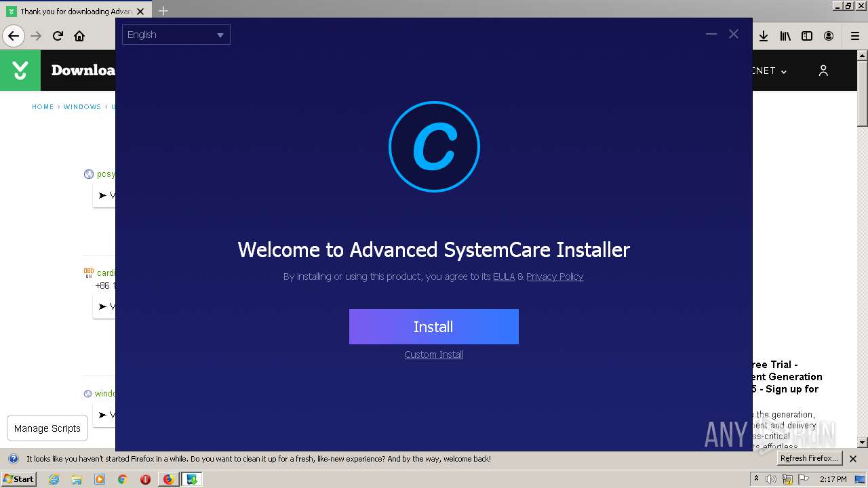Close the 'Thank you for downloading' tab
Image resolution: width=868 pixels, height=488 pixels.
pyautogui.click(x=140, y=12)
